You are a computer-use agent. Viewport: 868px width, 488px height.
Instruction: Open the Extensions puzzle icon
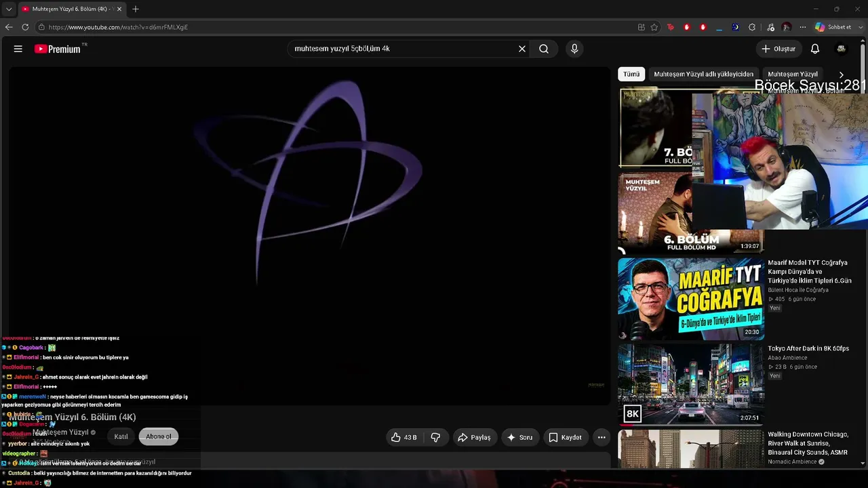coord(752,27)
